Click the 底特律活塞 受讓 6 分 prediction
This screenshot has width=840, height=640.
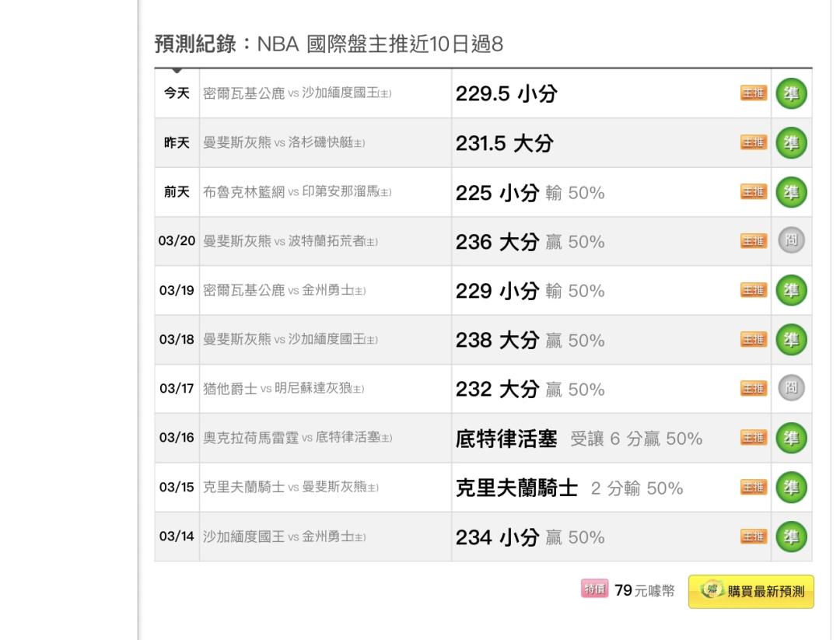pyautogui.click(x=579, y=439)
